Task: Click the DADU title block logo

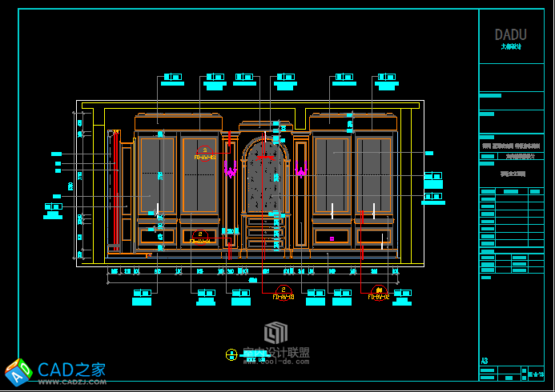Action: click(x=511, y=35)
